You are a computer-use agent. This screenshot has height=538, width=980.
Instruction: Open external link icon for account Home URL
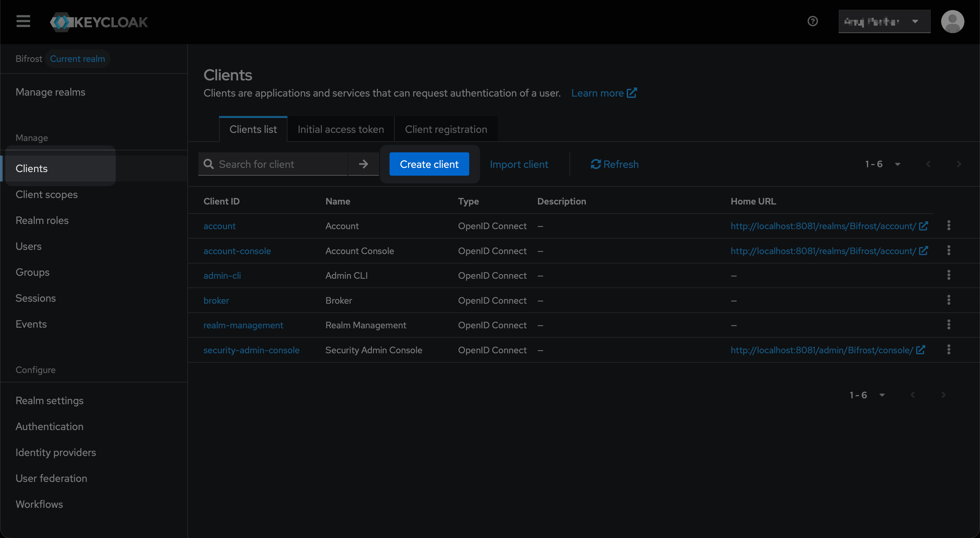point(923,226)
